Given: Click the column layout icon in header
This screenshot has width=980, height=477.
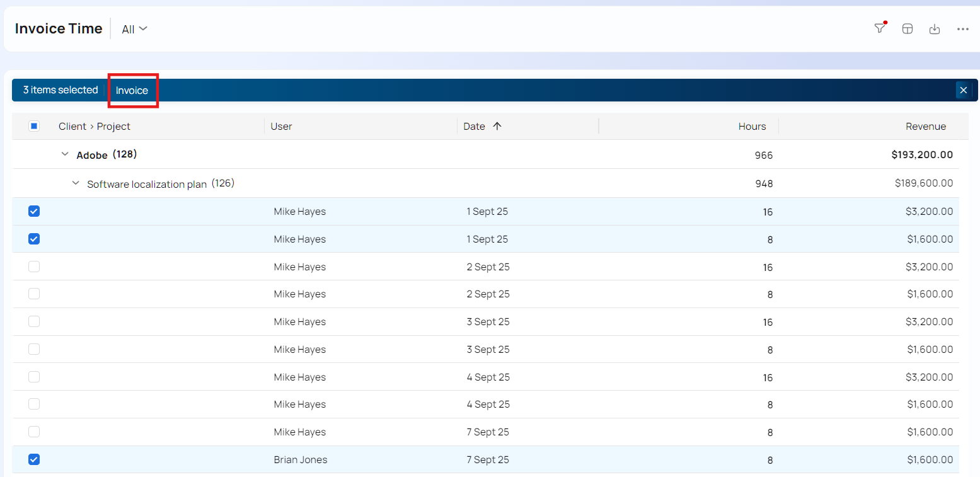Looking at the screenshot, I should (907, 29).
